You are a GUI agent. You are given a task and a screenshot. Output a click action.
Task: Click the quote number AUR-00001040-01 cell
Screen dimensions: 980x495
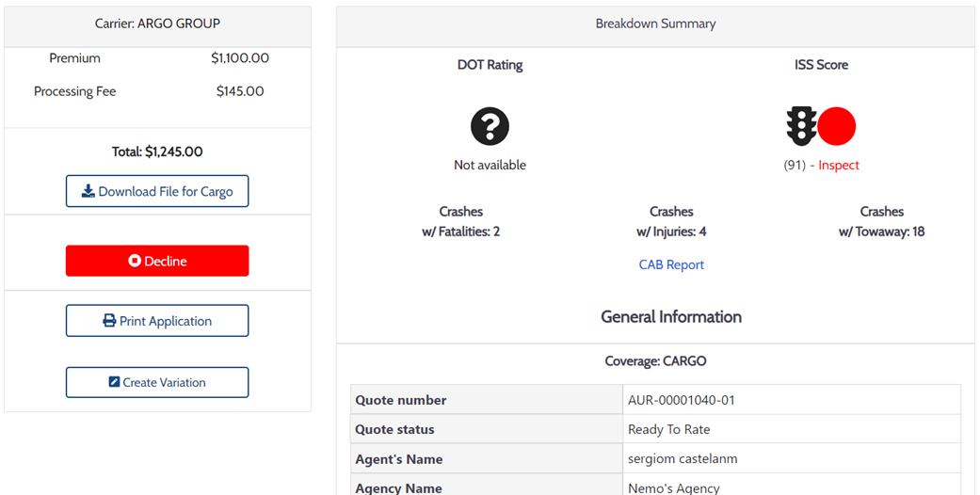coord(682,400)
